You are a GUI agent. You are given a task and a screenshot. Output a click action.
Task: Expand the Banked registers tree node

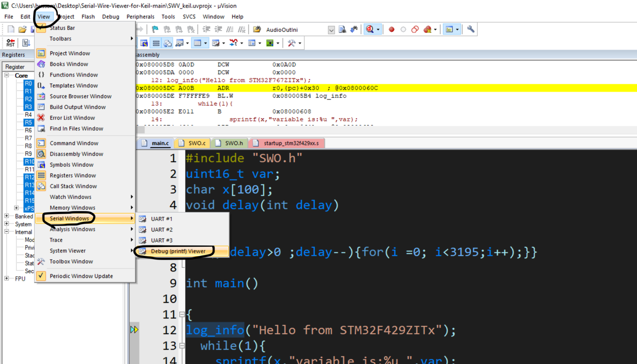pyautogui.click(x=7, y=216)
